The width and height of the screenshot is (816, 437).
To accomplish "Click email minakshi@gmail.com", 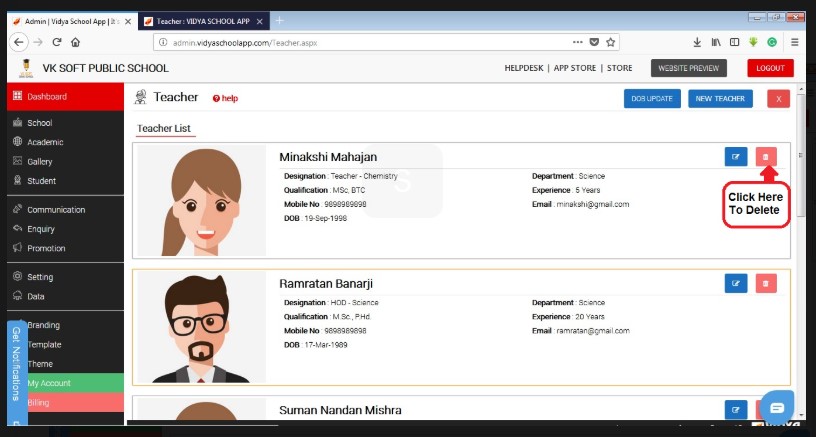I will (593, 204).
